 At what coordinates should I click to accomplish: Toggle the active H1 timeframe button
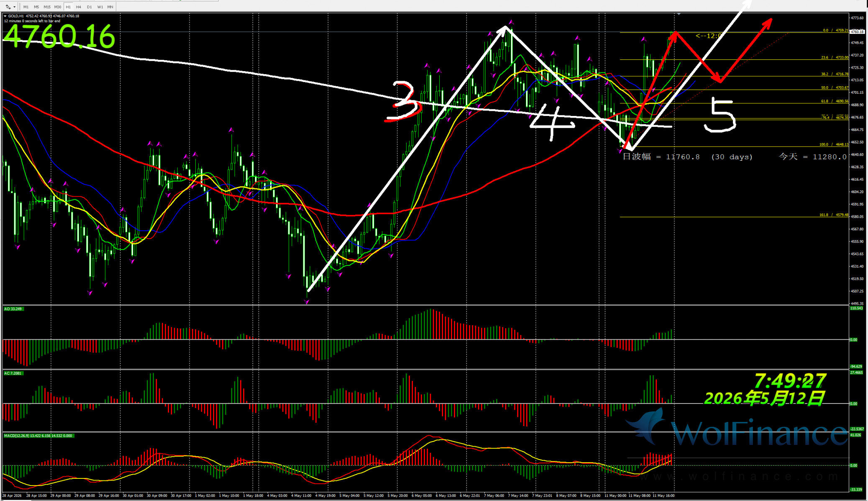[68, 7]
